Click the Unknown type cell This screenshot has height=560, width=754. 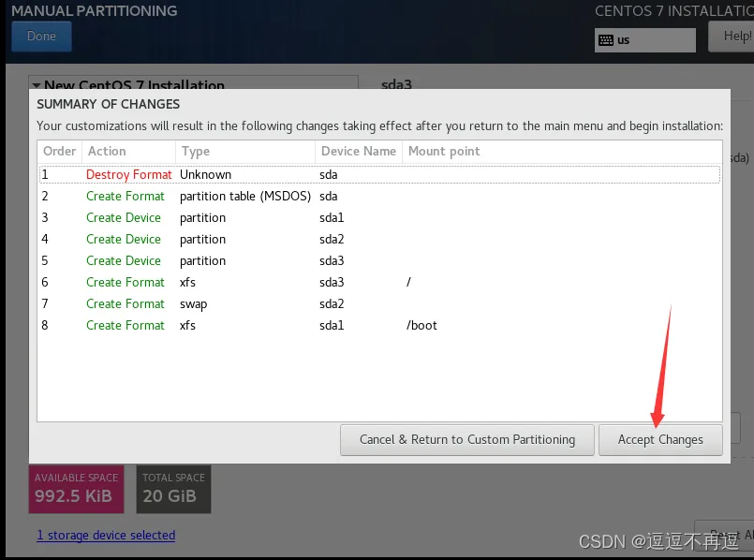click(205, 174)
